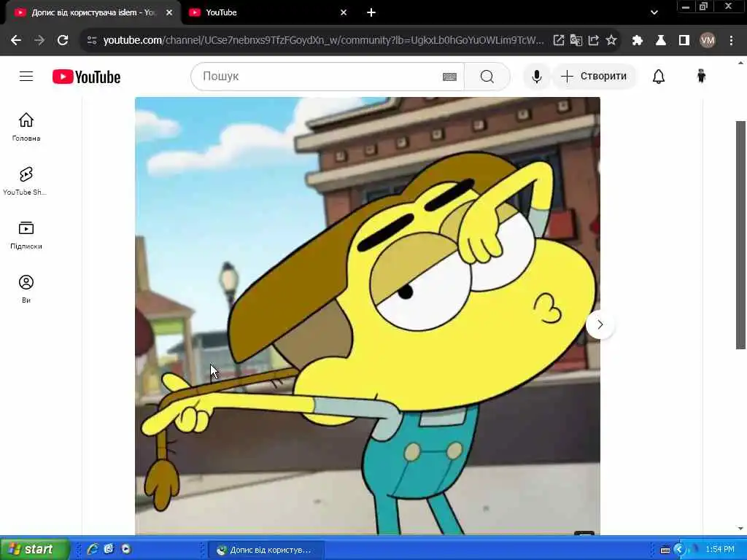747x560 pixels.
Task: Translate this page icon
Action: point(576,41)
